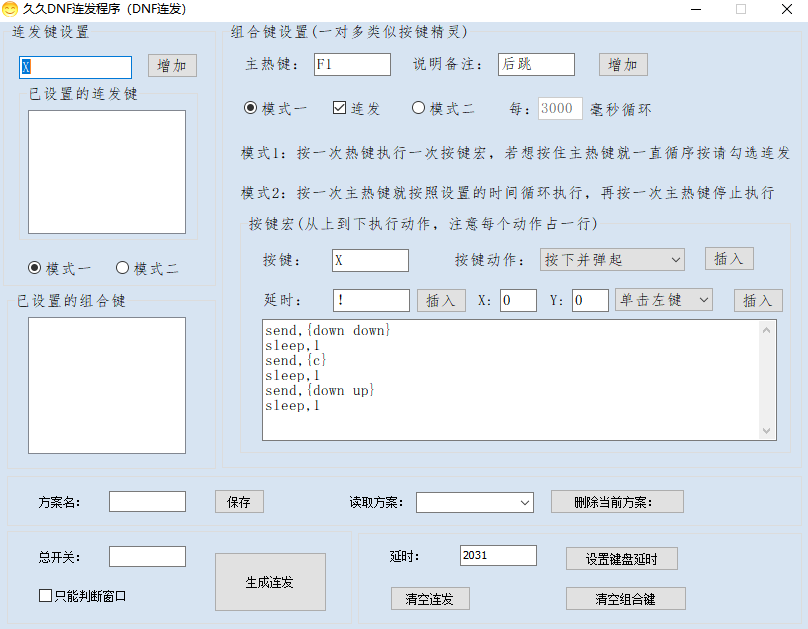808x629 pixels.
Task: Close the 久久DNF连发程序 window
Action: click(x=787, y=9)
